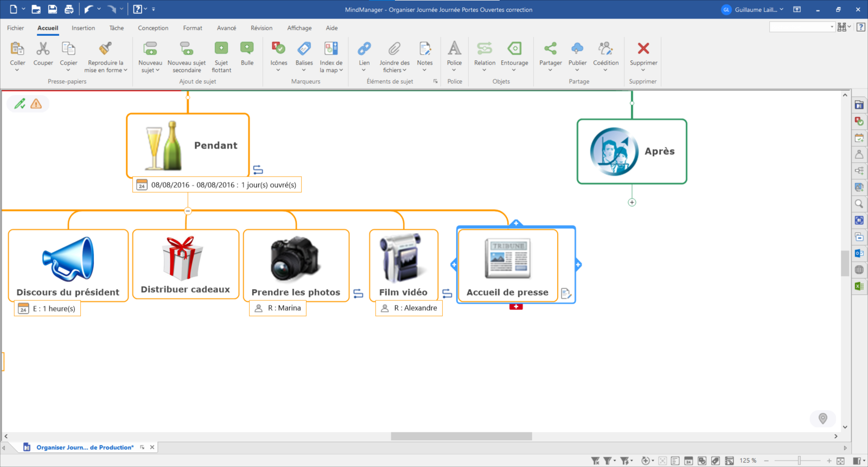The height and width of the screenshot is (467, 868).
Task: Click the zoom slider handle
Action: 799,461
